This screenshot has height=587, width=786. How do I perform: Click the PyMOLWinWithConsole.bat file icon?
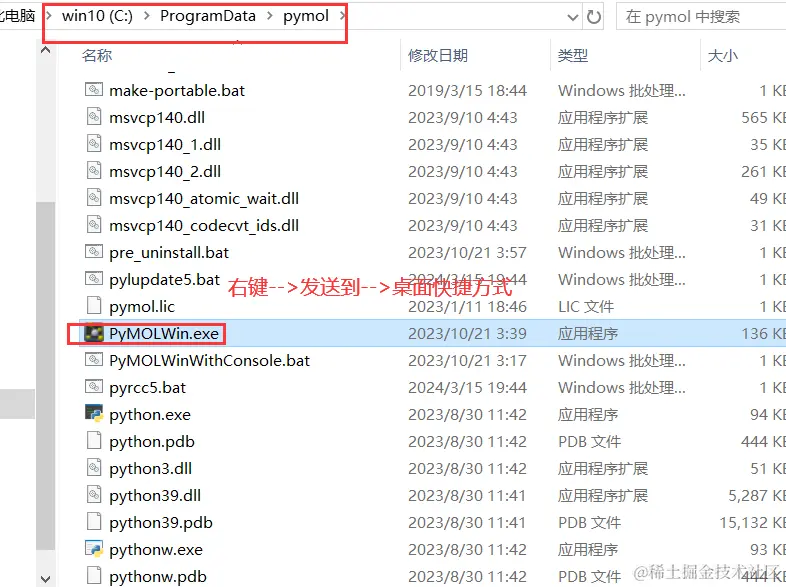point(94,360)
